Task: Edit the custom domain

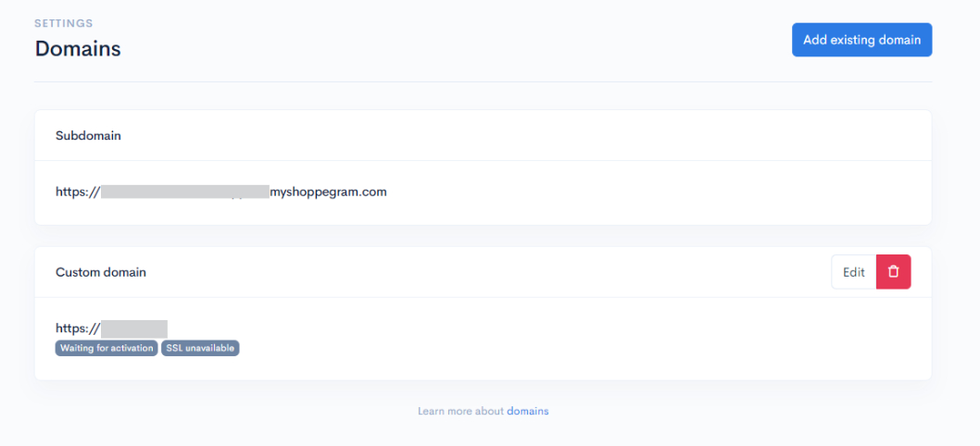Action: coord(854,272)
